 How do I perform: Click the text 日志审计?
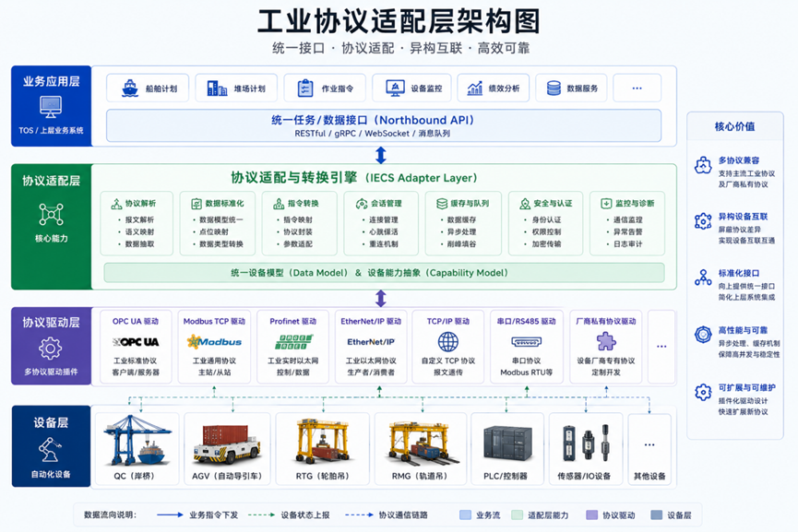628,244
